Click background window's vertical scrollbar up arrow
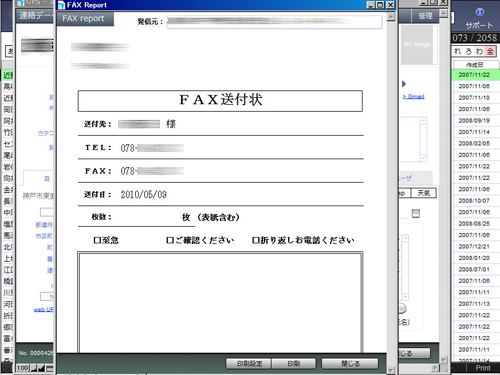500x375 pixels. point(443,13)
